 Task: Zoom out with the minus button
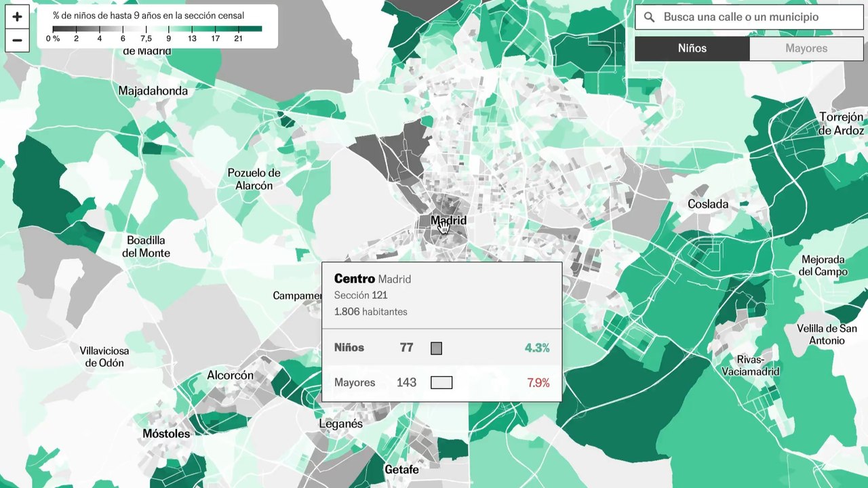17,40
